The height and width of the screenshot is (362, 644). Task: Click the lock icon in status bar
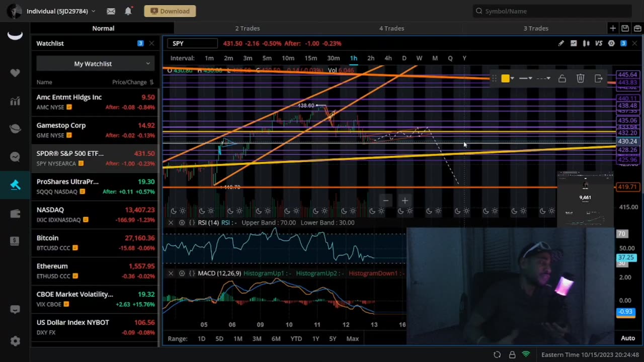pos(512,354)
